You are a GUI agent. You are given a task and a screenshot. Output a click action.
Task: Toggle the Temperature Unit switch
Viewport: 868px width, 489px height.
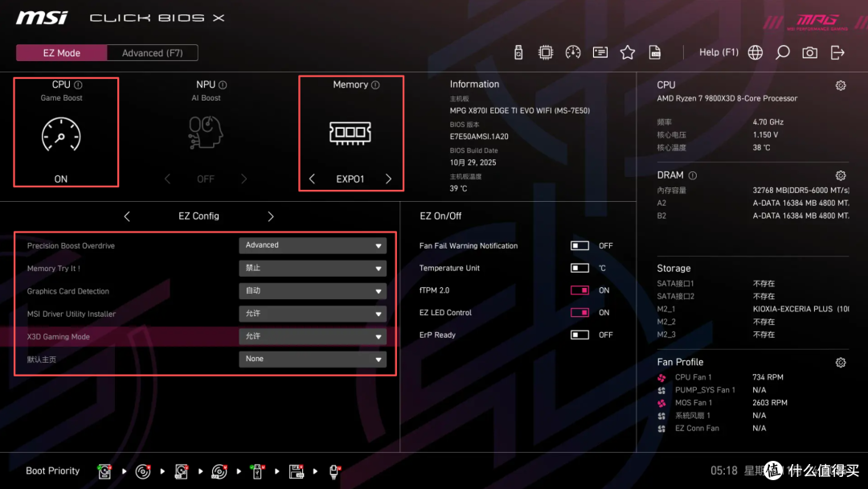(579, 268)
